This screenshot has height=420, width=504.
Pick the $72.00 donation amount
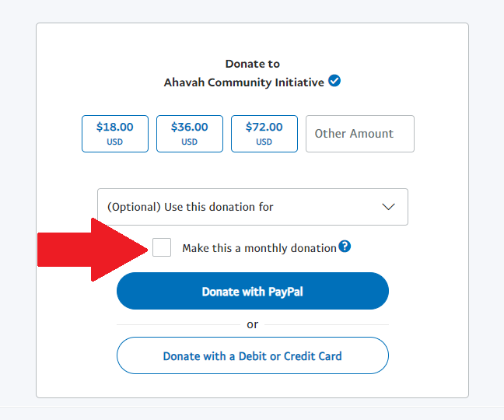[264, 134]
